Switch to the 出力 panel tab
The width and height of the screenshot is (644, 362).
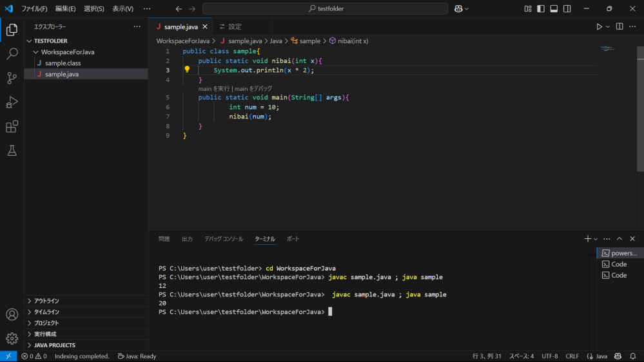point(188,239)
